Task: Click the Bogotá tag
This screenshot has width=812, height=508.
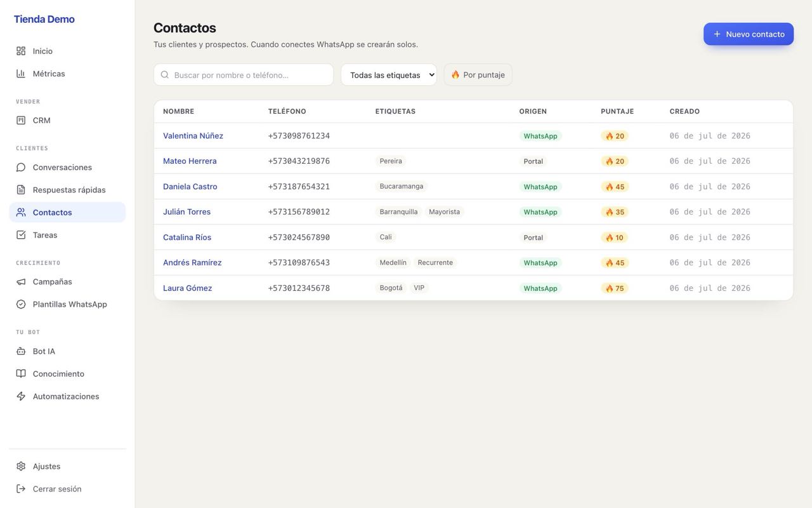Action: coord(391,288)
